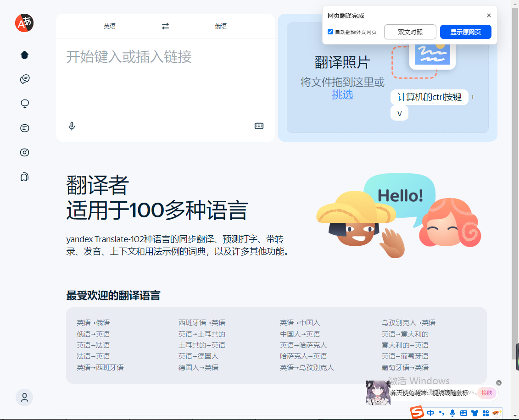Viewport: 519px width, 420px height.
Task: Select the single speech bubble sidebar icon
Action: point(24,104)
